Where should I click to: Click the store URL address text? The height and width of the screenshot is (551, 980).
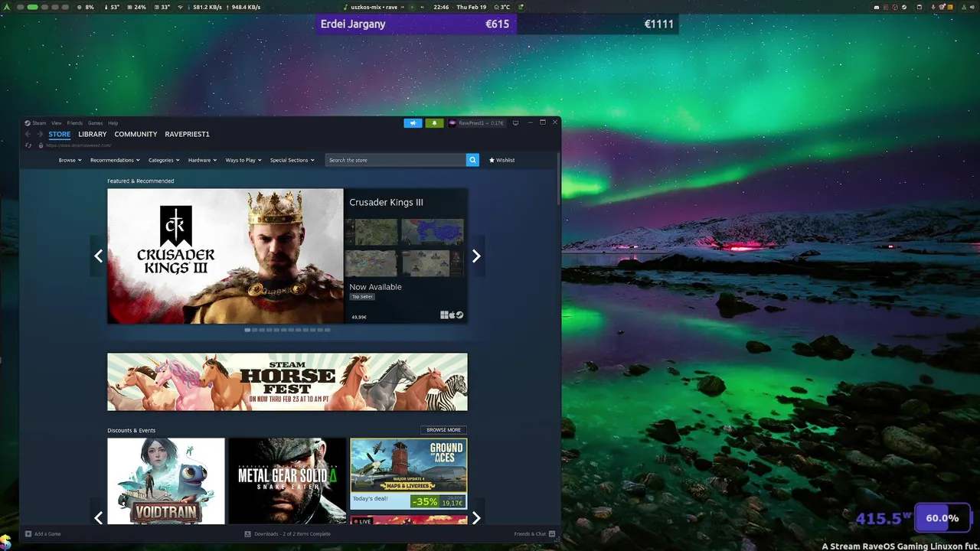[x=78, y=145]
